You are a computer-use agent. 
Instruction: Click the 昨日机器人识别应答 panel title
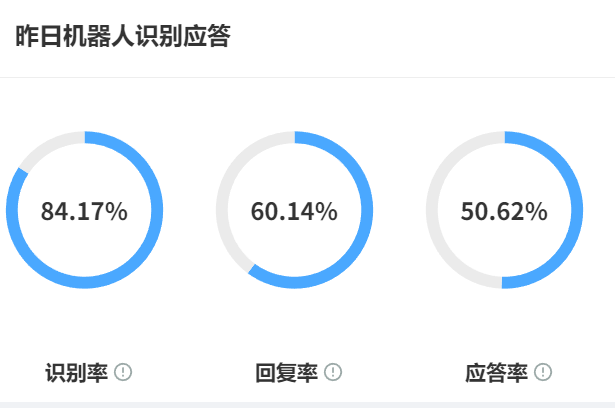point(123,38)
